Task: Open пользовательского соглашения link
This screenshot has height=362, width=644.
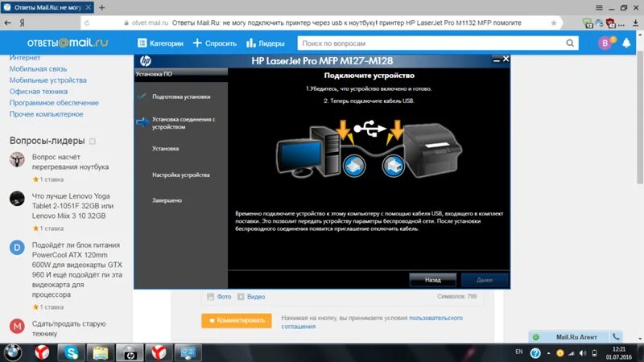Action: tap(372, 323)
